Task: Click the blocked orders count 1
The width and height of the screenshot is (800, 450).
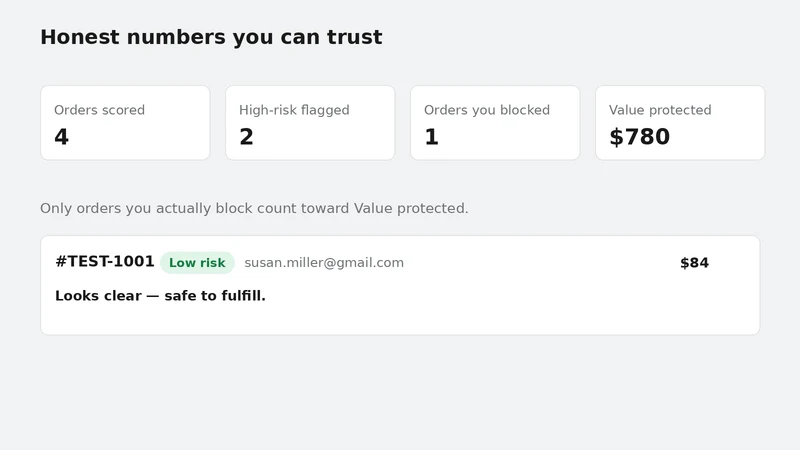Action: point(431,137)
